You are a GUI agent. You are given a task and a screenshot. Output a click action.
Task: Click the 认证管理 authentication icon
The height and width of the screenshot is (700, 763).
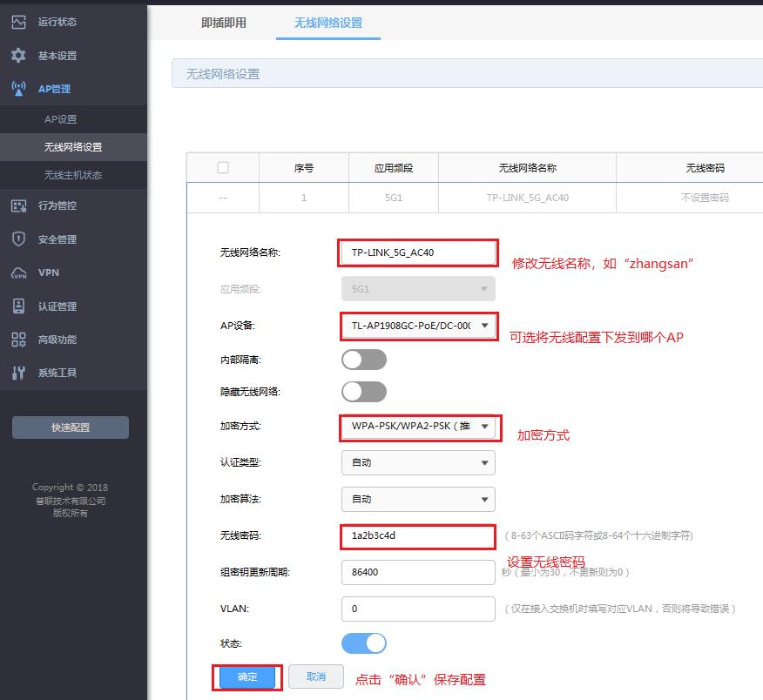click(x=19, y=306)
